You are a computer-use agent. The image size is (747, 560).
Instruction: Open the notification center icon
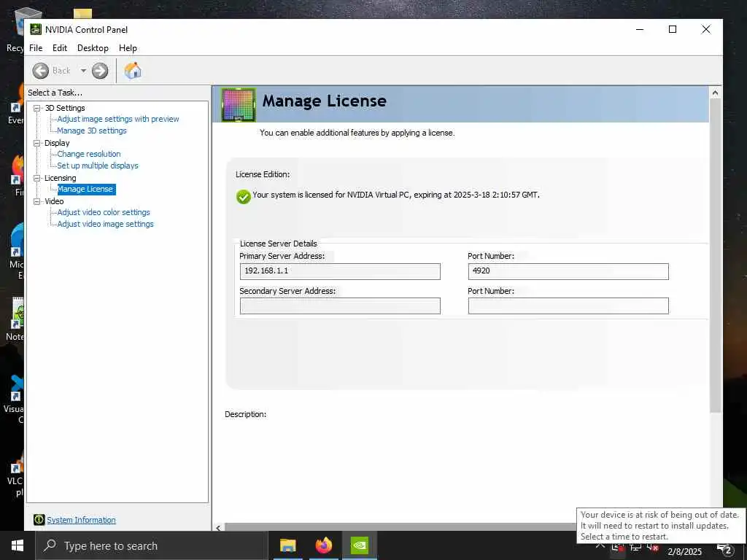[x=725, y=550]
